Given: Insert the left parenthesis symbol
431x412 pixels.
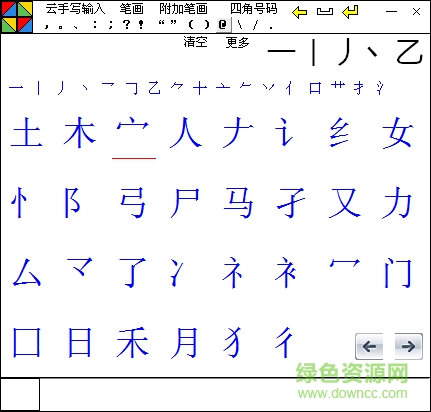Looking at the screenshot, I should (x=191, y=24).
